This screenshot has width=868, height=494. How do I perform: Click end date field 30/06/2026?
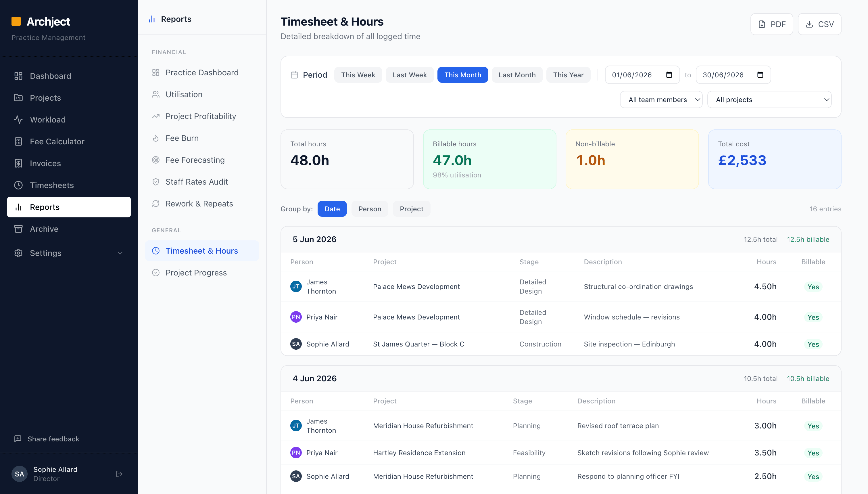click(733, 75)
